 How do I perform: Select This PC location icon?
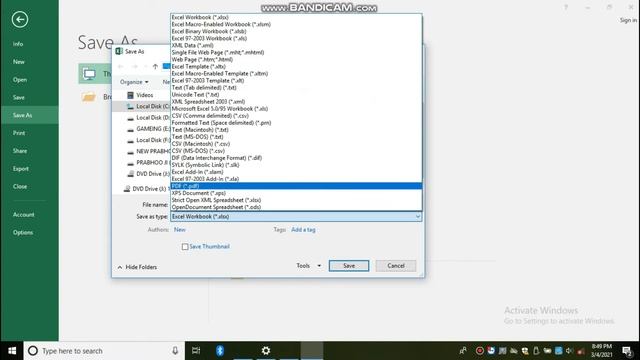pyautogui.click(x=89, y=74)
